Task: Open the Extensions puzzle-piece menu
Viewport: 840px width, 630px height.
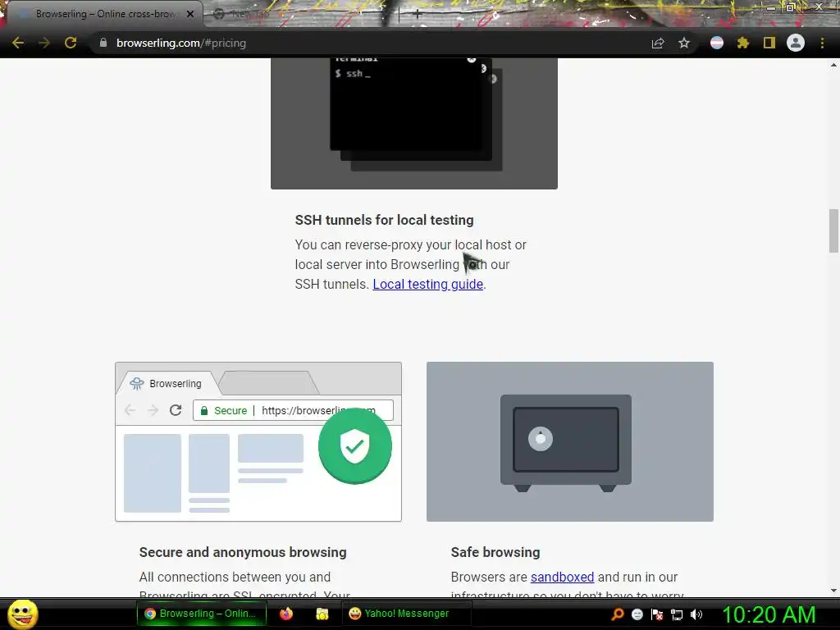Action: tap(743, 43)
